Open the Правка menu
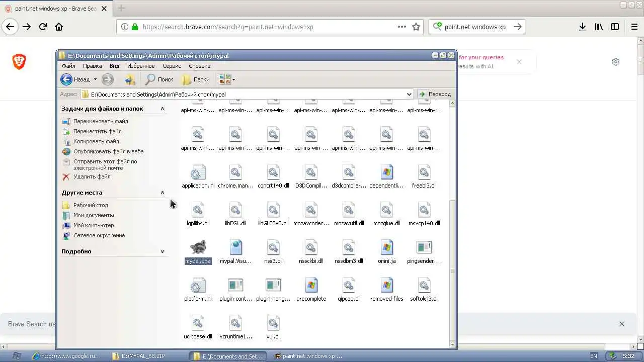This screenshot has height=362, width=644. (92, 66)
